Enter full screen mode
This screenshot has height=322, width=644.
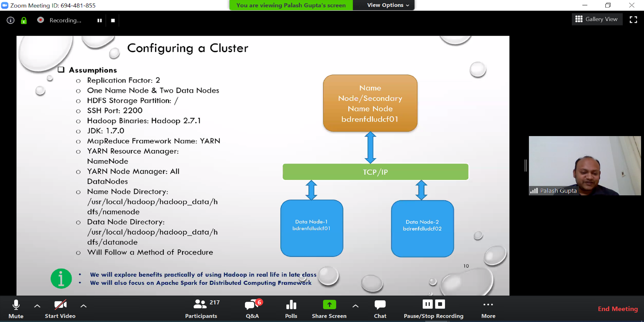[633, 20]
